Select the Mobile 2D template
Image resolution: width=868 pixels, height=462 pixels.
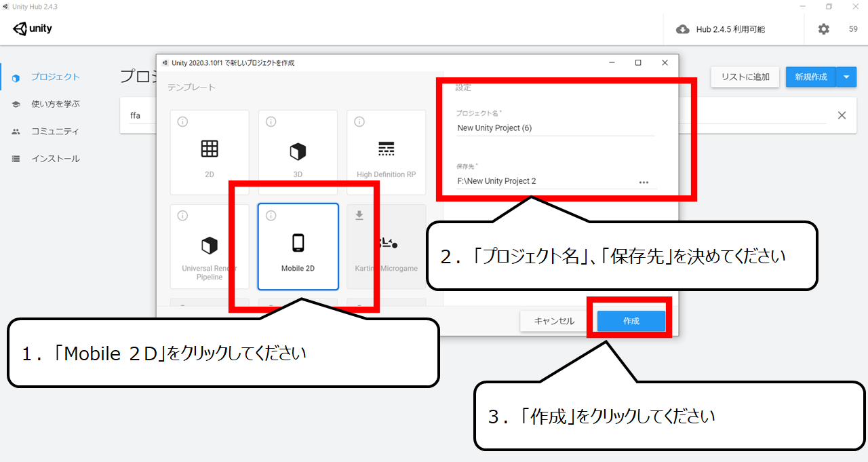pos(298,247)
